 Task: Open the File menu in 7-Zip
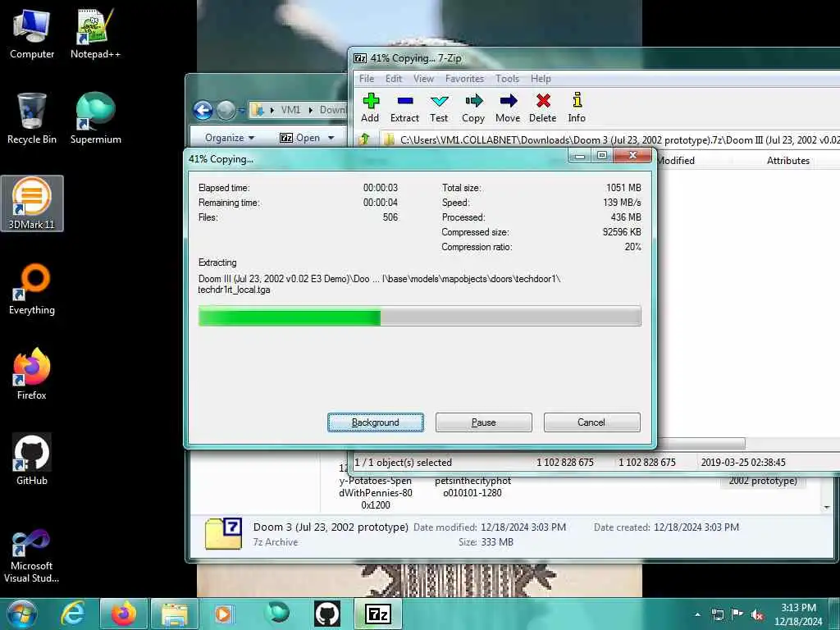(x=367, y=79)
